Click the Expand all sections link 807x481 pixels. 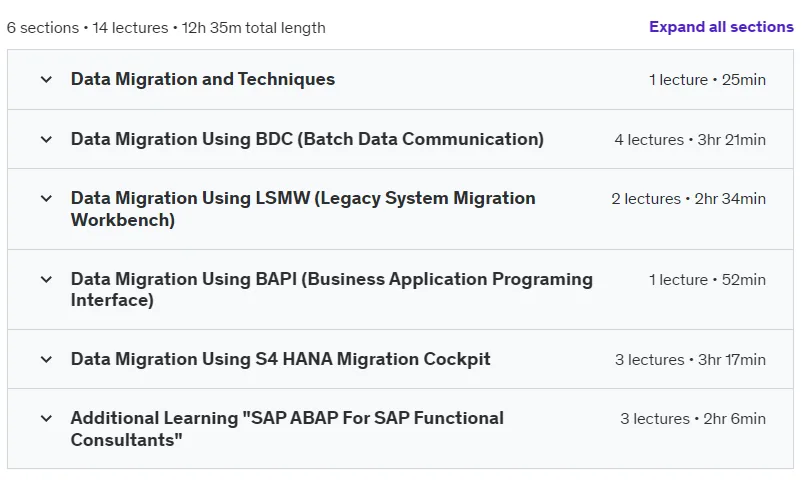pos(721,27)
